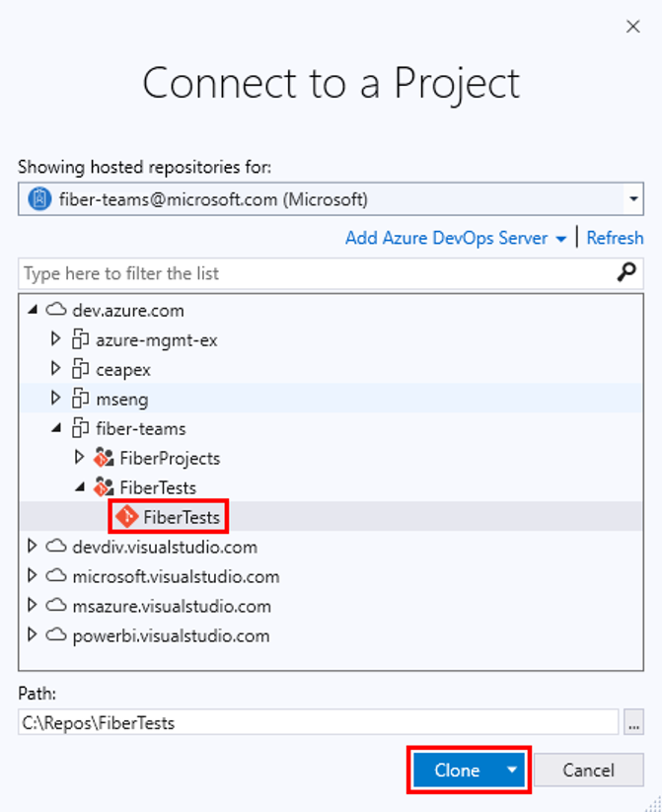Open the hosted repositories account dropdown
The width and height of the screenshot is (662, 812).
tap(632, 199)
